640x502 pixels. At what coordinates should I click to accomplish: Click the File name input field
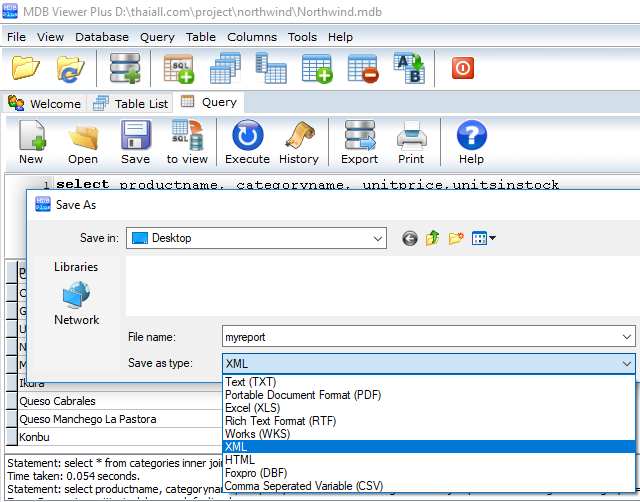[x=420, y=337]
